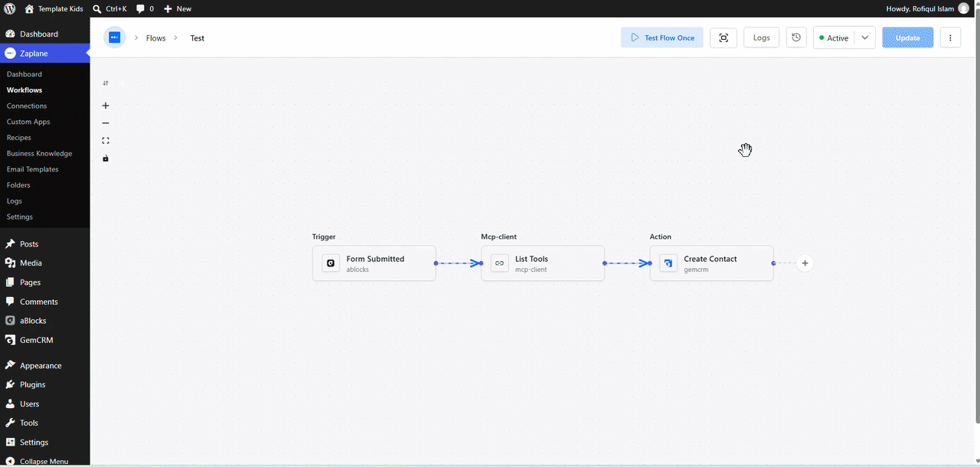The image size is (980, 467).
Task: Toggle the canvas lock icon
Action: [106, 158]
